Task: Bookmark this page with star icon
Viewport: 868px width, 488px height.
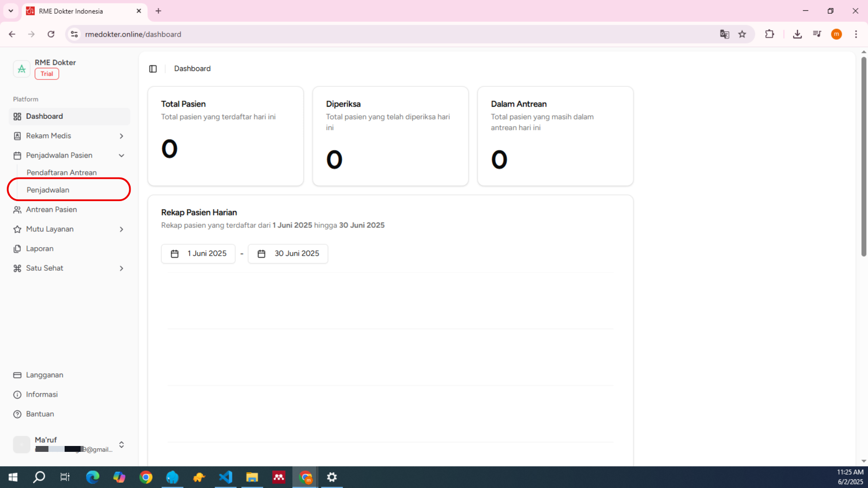Action: point(742,34)
